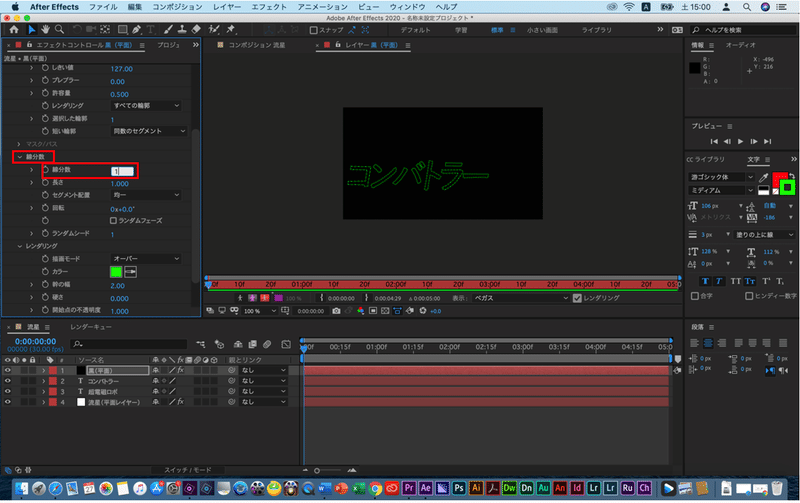Viewport: 800px width, 503px height.
Task: Click center align text in Paragraph panel
Action: click(x=708, y=343)
